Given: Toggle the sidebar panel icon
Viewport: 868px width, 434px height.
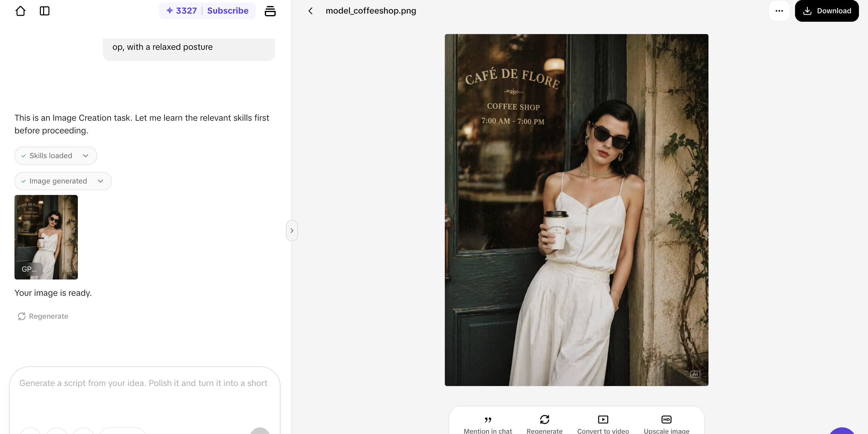Looking at the screenshot, I should coord(44,11).
